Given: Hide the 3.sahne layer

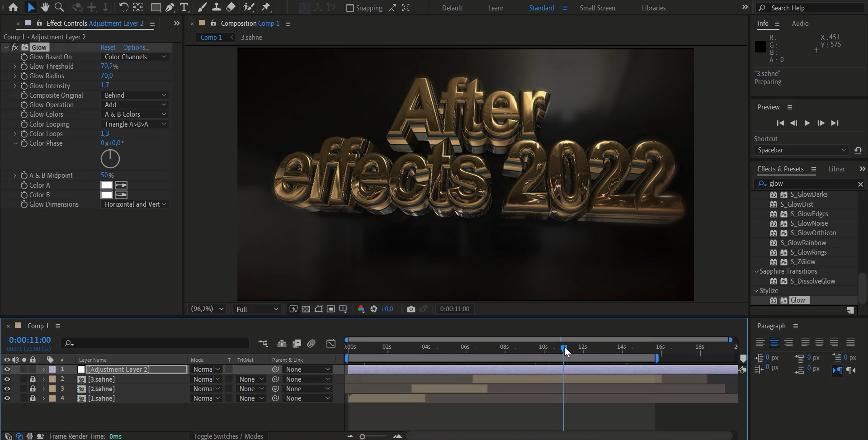Looking at the screenshot, I should tap(7, 379).
